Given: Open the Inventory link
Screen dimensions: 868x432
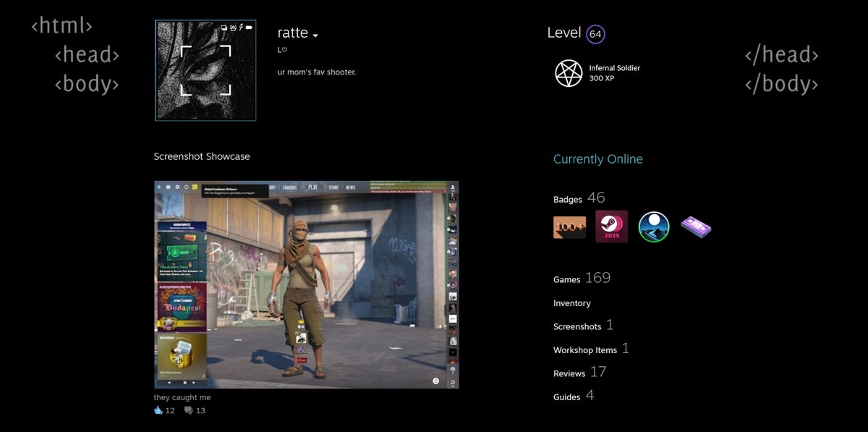Looking at the screenshot, I should [x=572, y=303].
